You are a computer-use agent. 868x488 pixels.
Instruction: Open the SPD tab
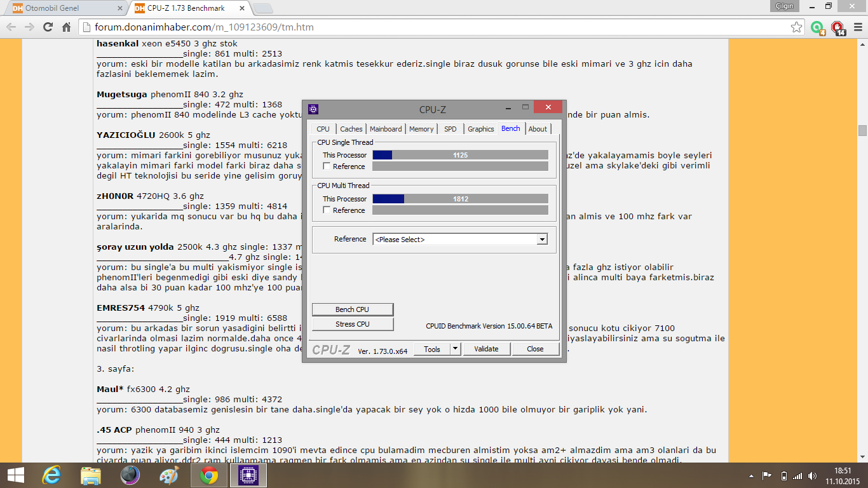coord(451,129)
